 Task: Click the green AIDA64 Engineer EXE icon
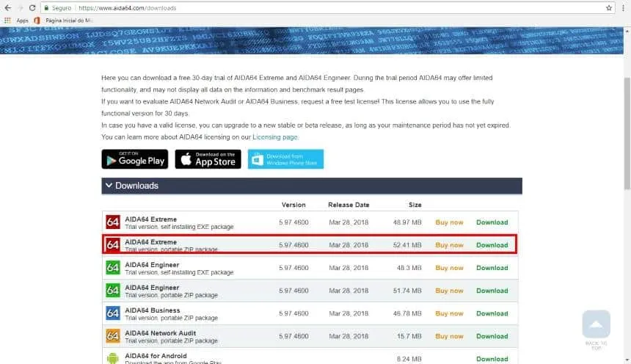coord(113,267)
